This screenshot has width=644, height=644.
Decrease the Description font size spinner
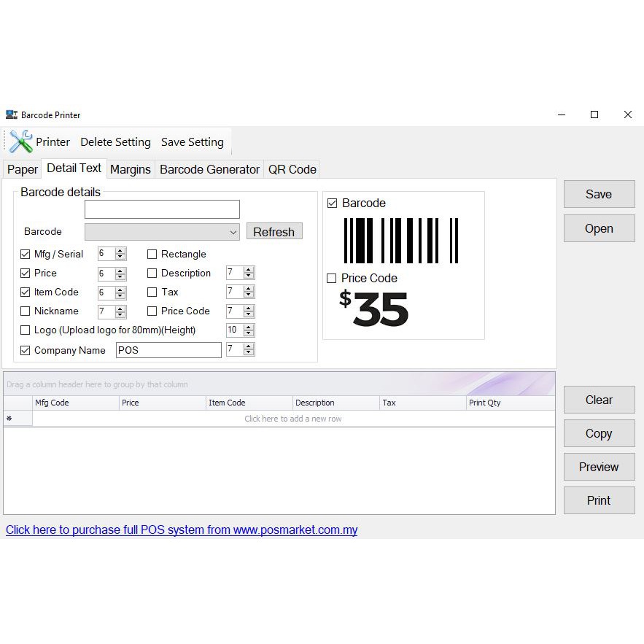point(249,276)
